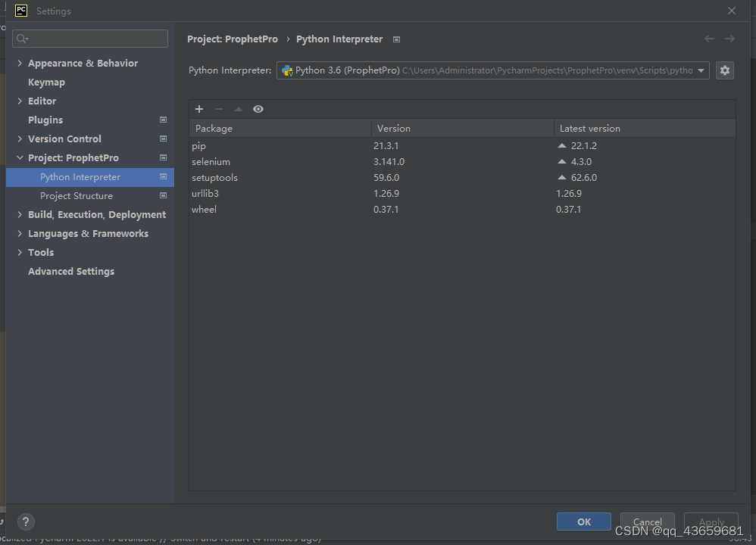Screen dimensions: 756x545
Task: Click the uninstall package minus icon
Action: click(x=219, y=109)
